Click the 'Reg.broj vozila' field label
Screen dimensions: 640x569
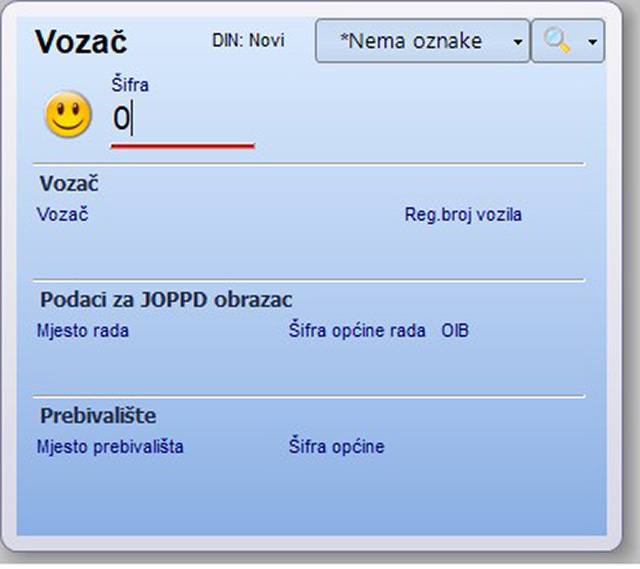tap(463, 215)
